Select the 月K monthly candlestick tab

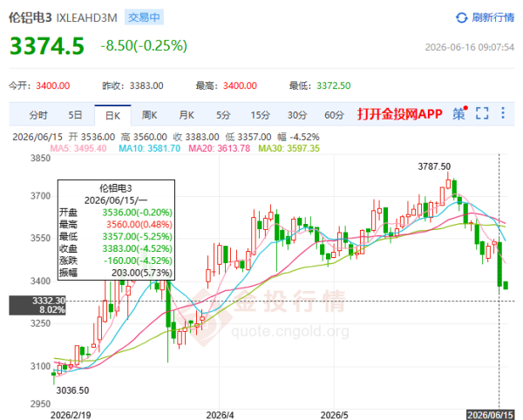pyautogui.click(x=187, y=115)
